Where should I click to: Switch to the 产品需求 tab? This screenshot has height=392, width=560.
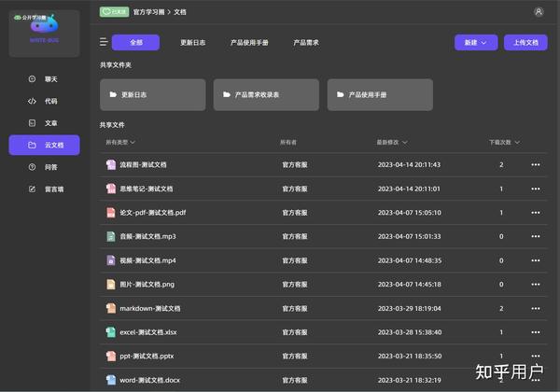click(306, 43)
